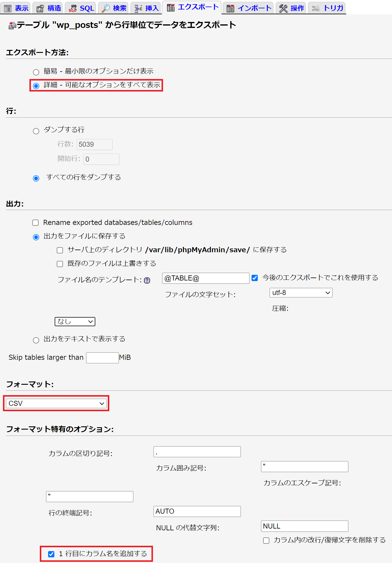Toggle 1行目にカラム名を追加する checkbox
This screenshot has width=392, height=563.
tap(51, 554)
